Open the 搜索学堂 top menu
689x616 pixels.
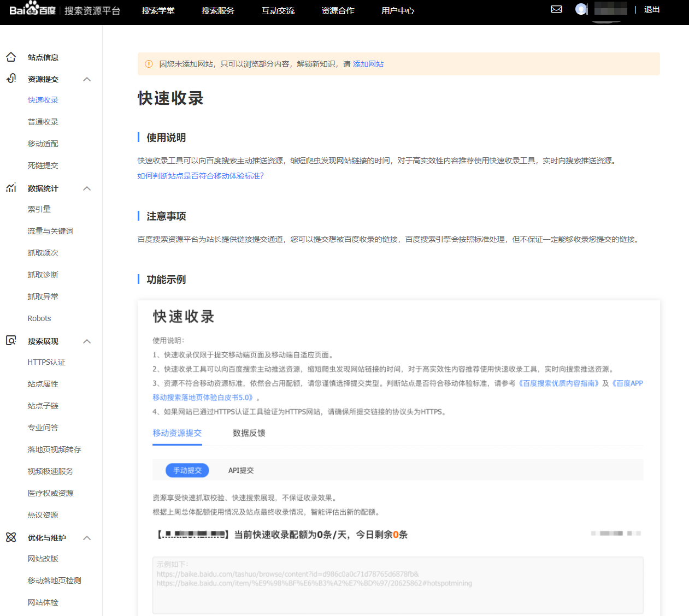click(x=158, y=10)
